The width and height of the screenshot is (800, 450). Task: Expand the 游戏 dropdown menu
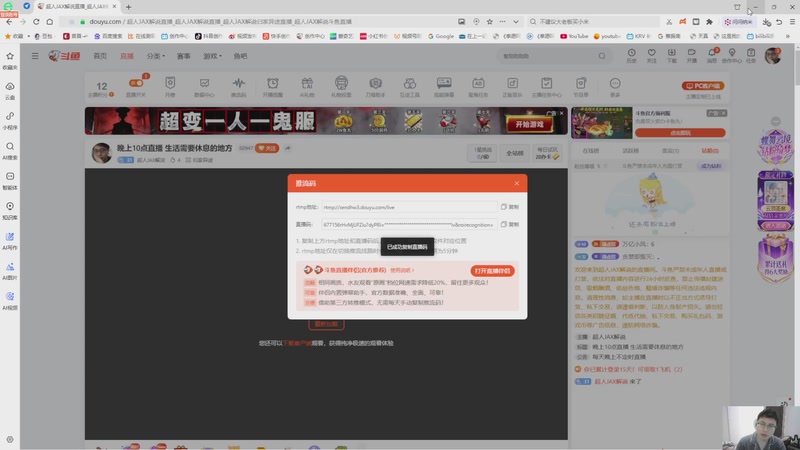(x=212, y=56)
